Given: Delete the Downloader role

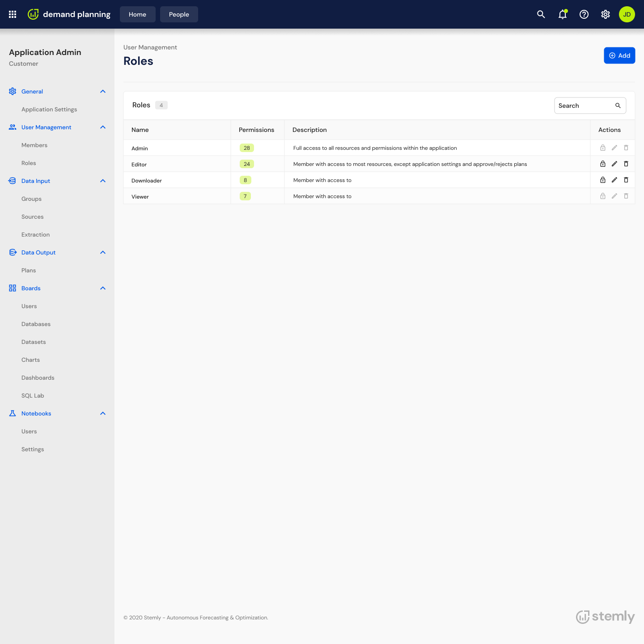Looking at the screenshot, I should [x=626, y=180].
